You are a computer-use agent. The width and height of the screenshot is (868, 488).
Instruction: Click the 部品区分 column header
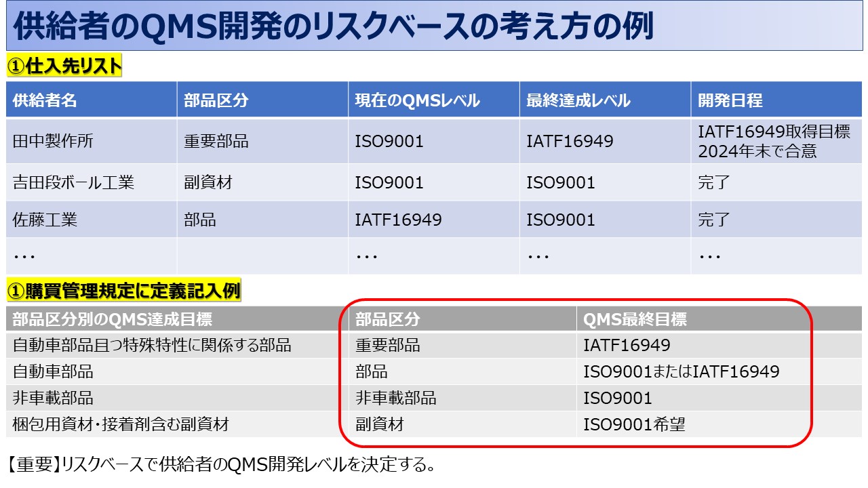(210, 97)
